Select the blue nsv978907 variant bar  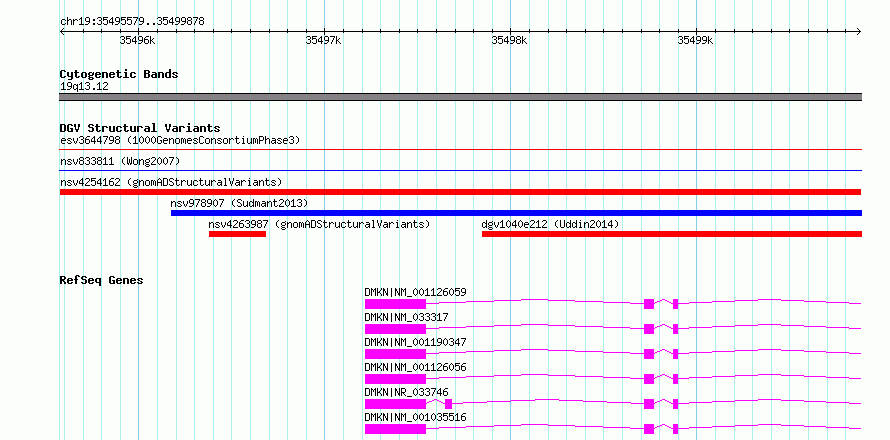click(x=517, y=213)
